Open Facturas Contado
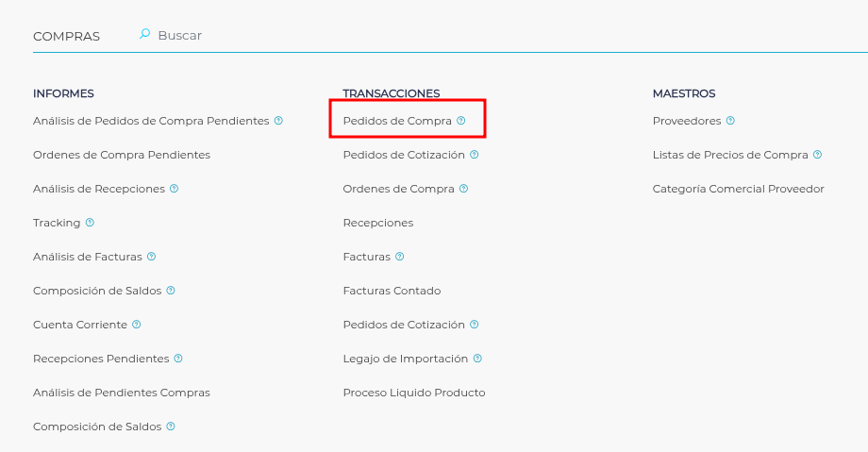 (x=392, y=291)
